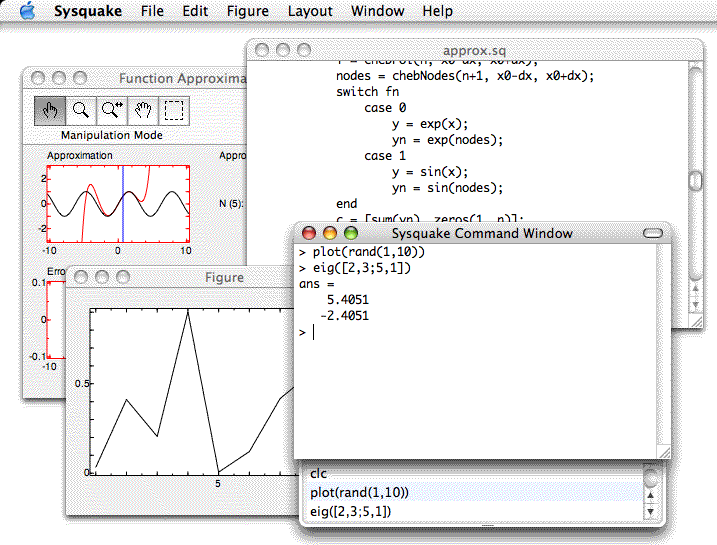
Task: Click the first grey window button of Figure window
Action: point(81,277)
